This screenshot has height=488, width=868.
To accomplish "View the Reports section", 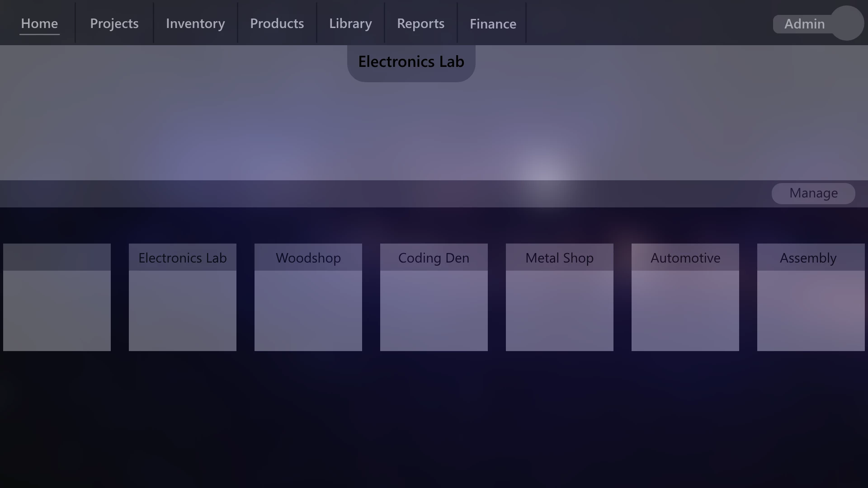I will pos(420,23).
